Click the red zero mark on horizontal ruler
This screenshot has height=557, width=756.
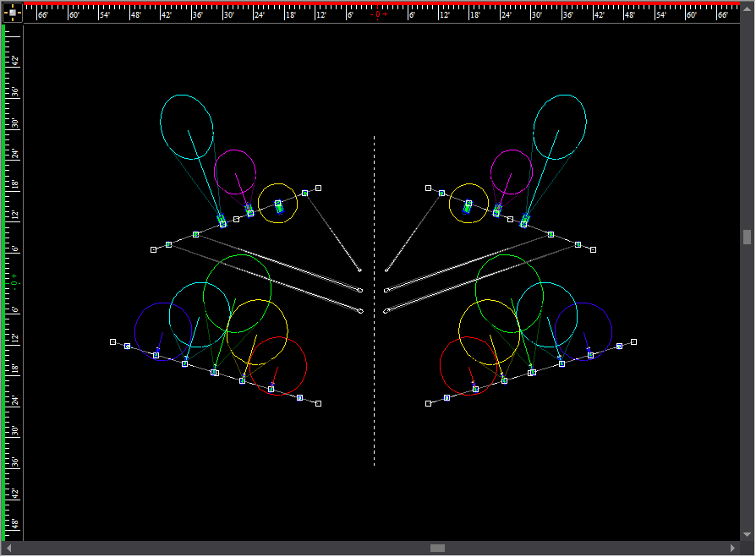pos(379,14)
